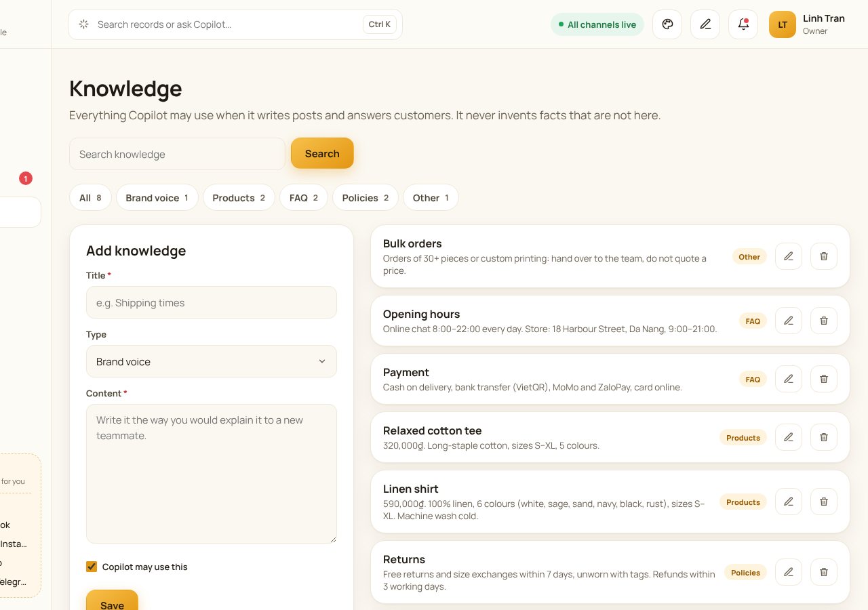868x610 pixels.
Task: Uncheck Copilot may use this
Action: pyautogui.click(x=92, y=567)
